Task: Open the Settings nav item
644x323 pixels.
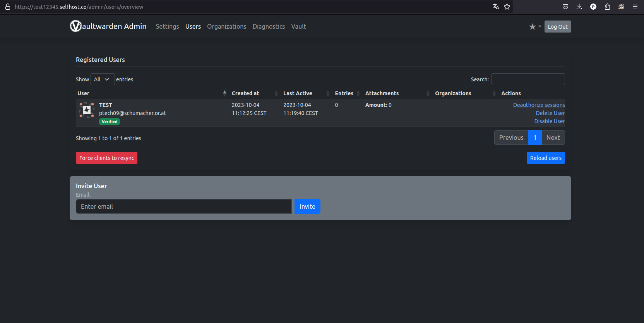Action: [x=167, y=26]
